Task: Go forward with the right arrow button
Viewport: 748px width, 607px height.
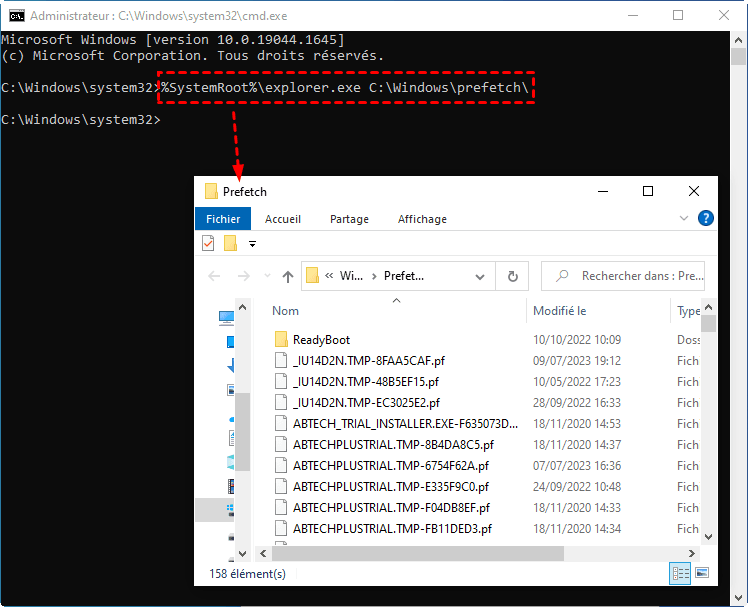Action: [x=244, y=276]
